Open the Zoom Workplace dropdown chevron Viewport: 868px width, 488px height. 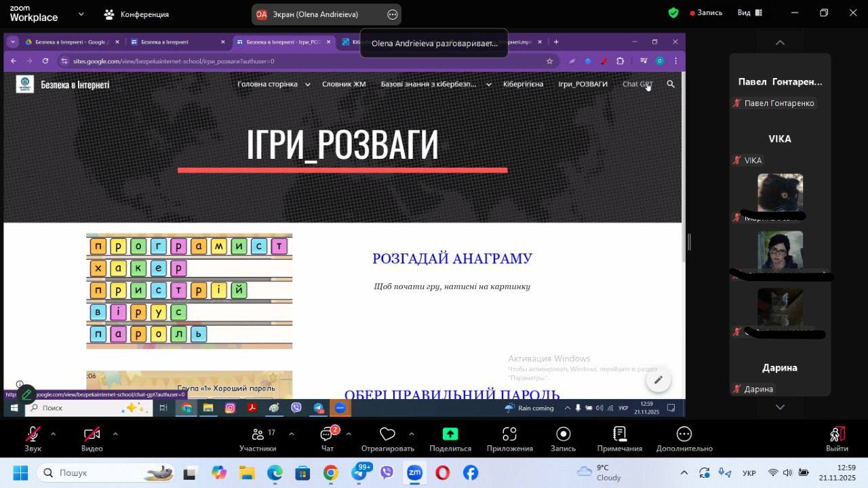[81, 14]
